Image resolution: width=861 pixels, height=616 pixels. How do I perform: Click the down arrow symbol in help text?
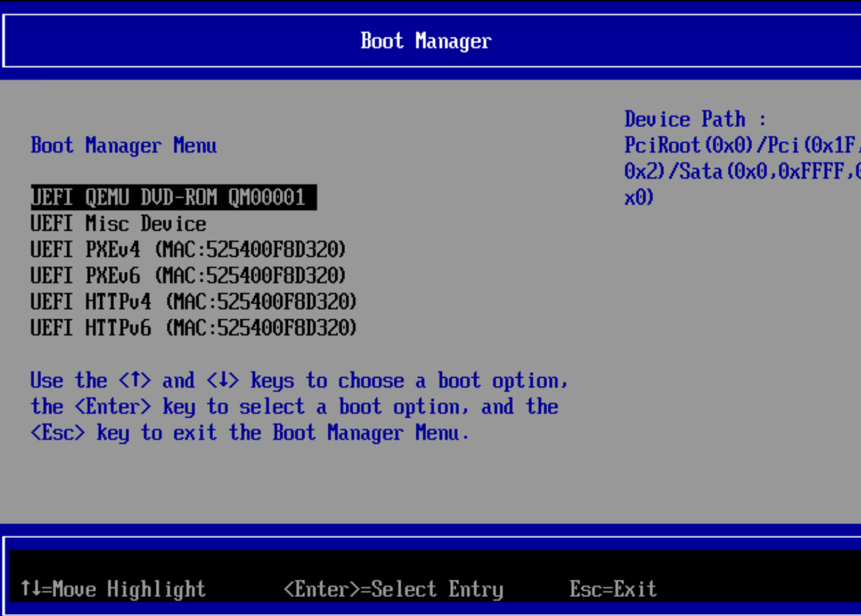[223, 380]
